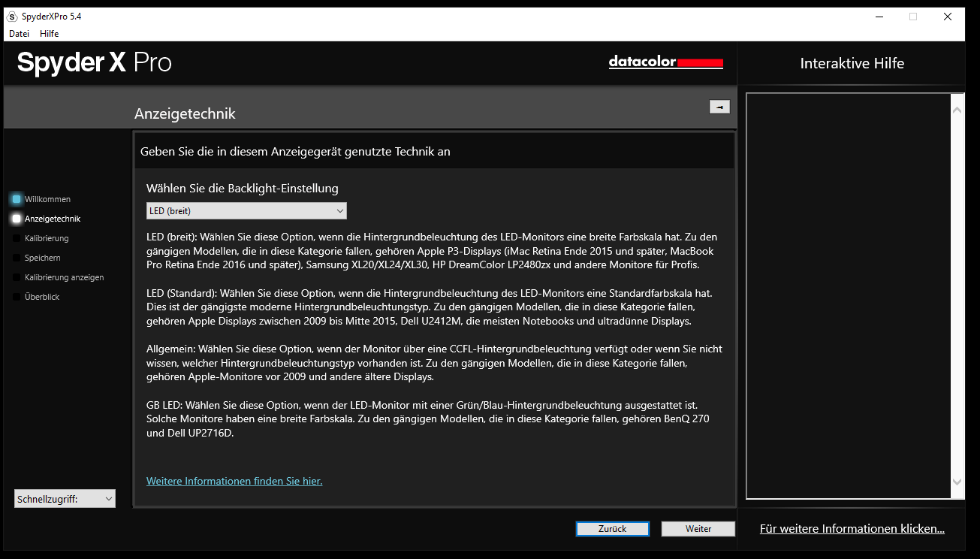Click the Kalibrierung anzeigen sidebar label
This screenshot has height=559, width=980.
(65, 277)
